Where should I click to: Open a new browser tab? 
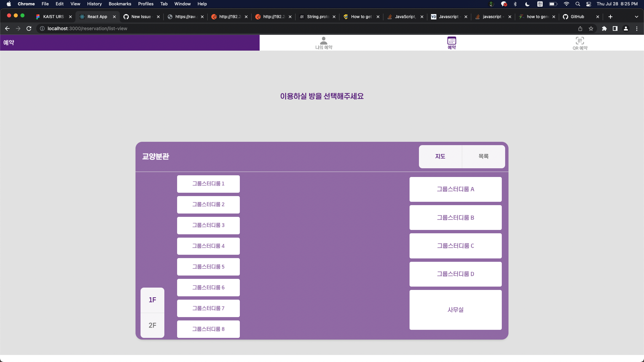(x=610, y=17)
